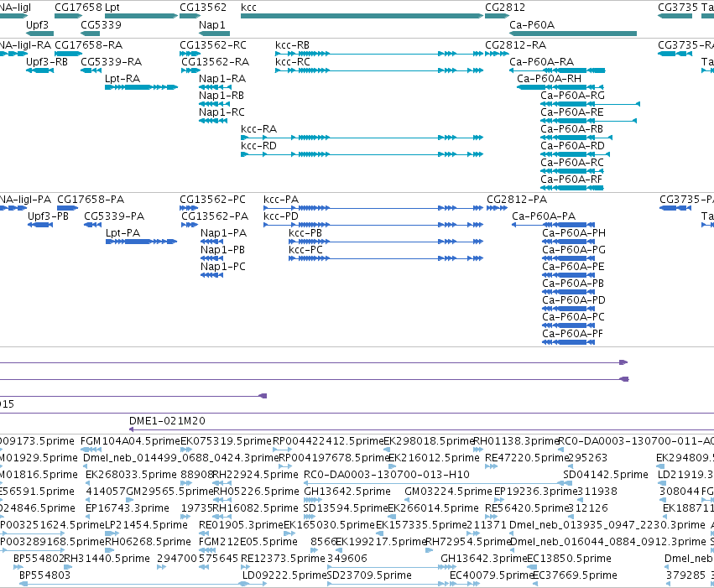Select transcript Ca-P60A-RA

click(x=541, y=62)
